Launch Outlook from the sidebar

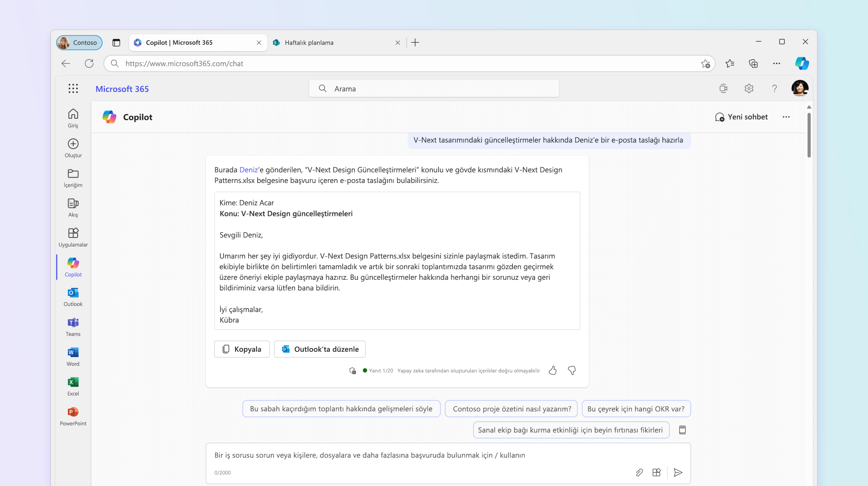pos(73,297)
